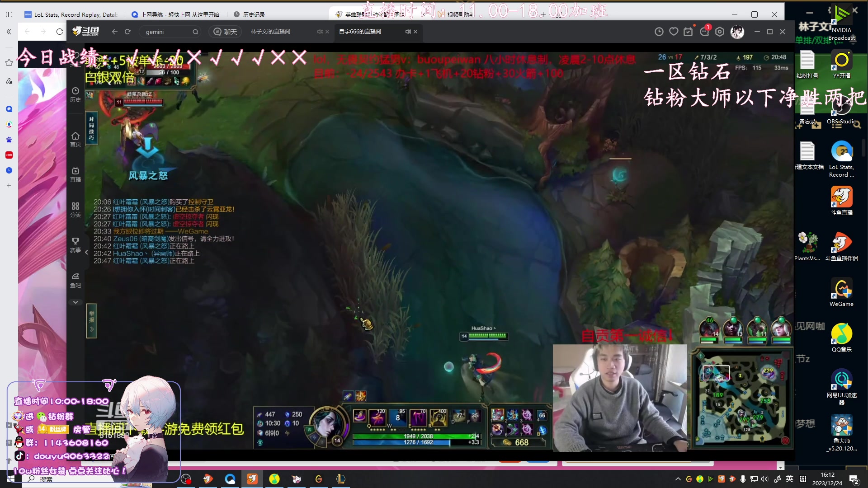The height and width of the screenshot is (488, 868).
Task: Open the 对局技巧 side tab
Action: click(91, 128)
